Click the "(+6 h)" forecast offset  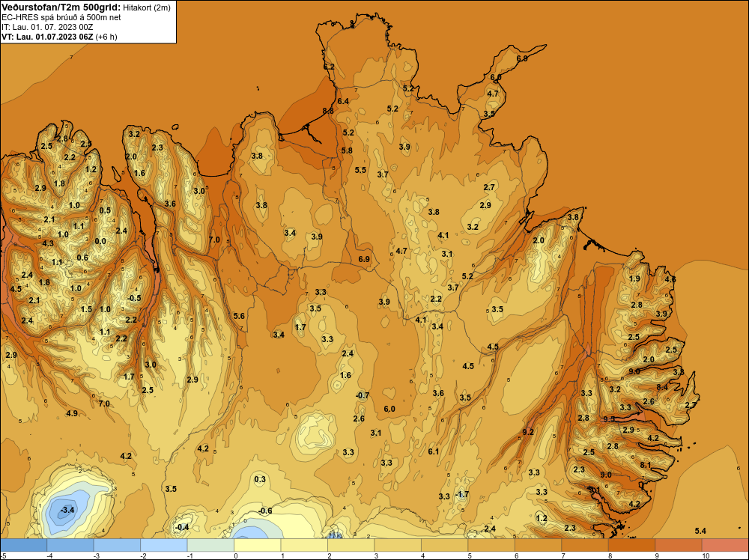pyautogui.click(x=106, y=37)
